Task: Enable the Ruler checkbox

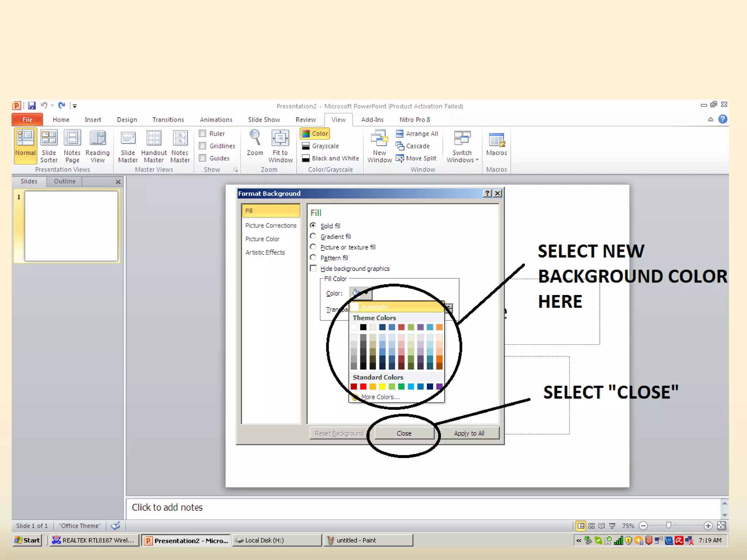Action: coord(203,133)
